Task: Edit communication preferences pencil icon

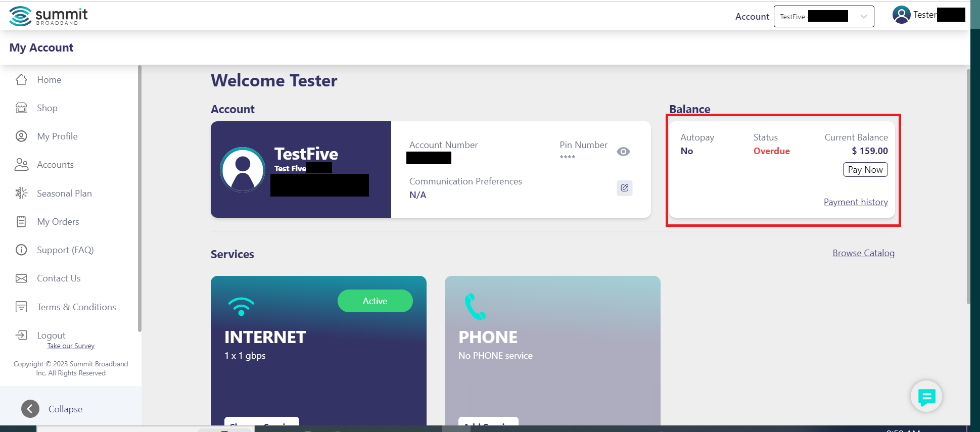Action: point(624,188)
